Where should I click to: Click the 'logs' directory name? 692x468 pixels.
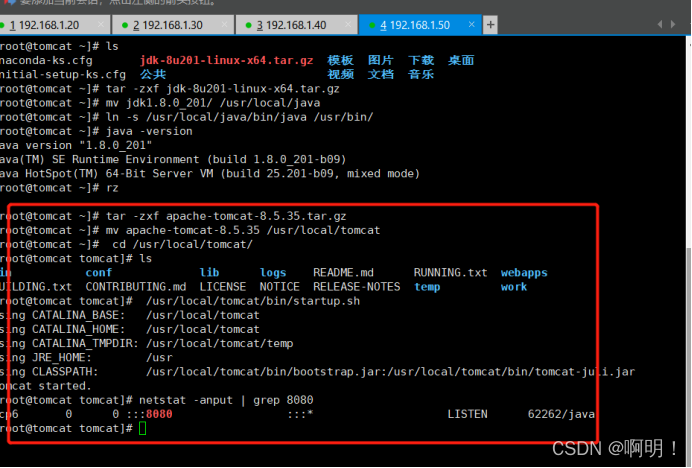(273, 273)
